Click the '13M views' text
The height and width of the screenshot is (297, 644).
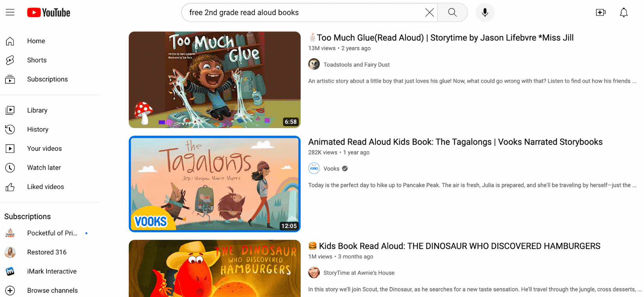[x=322, y=48]
